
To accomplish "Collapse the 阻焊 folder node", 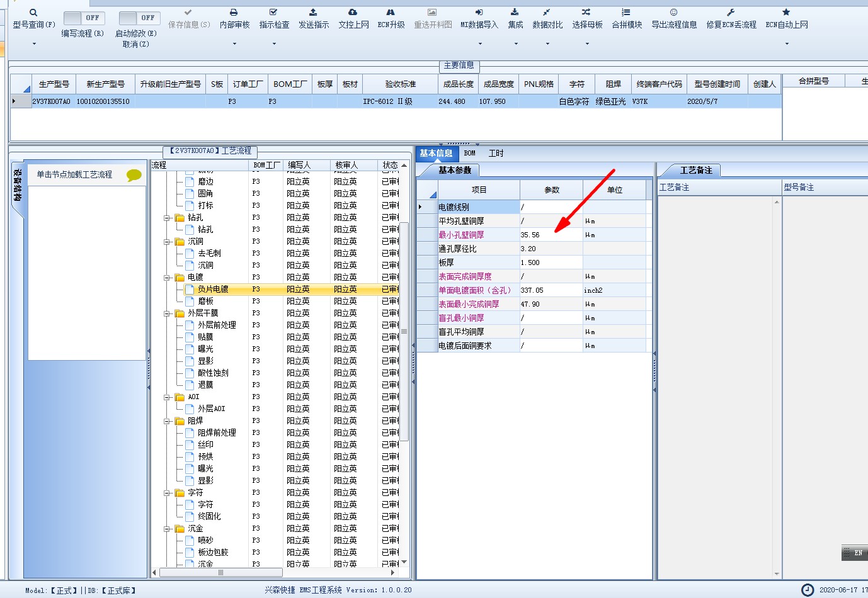I will [168, 421].
